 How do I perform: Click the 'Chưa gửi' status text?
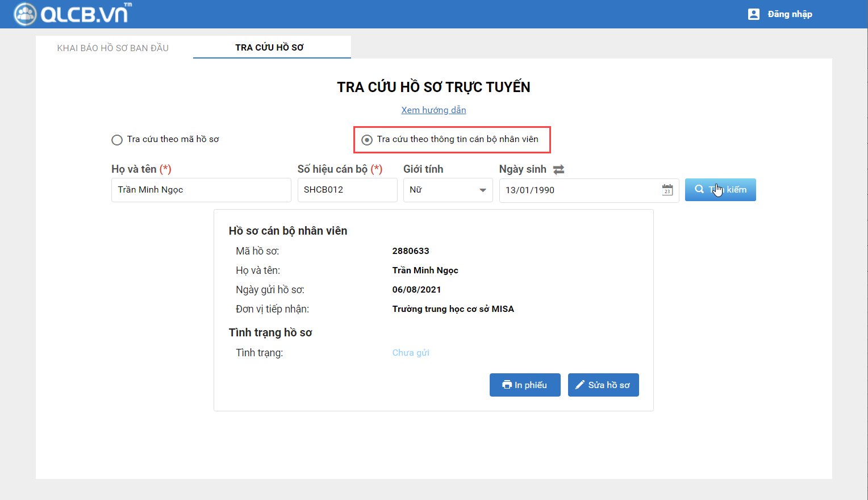pyautogui.click(x=411, y=353)
